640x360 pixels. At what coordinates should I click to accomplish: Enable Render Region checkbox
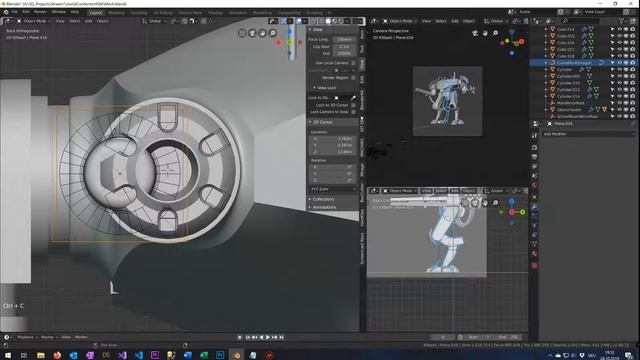[x=353, y=78]
